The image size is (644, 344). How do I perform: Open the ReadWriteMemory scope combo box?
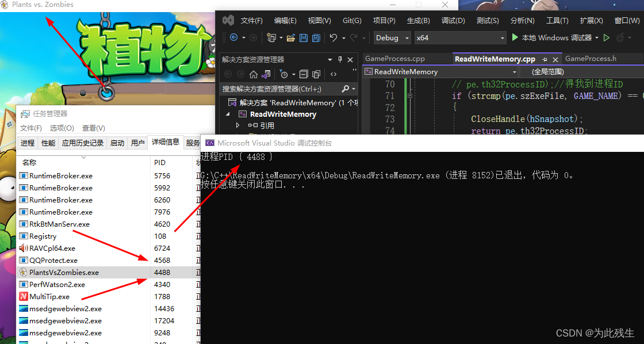(x=441, y=72)
